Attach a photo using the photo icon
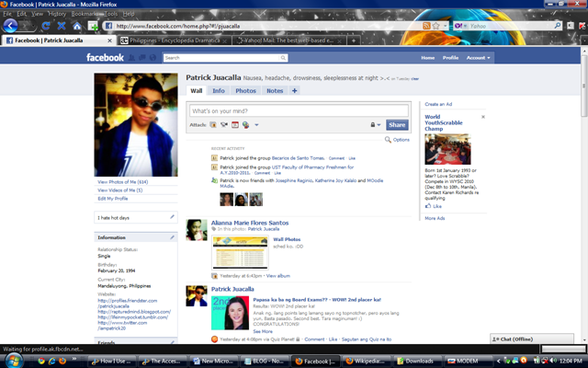This screenshot has height=368, width=588. click(x=213, y=125)
